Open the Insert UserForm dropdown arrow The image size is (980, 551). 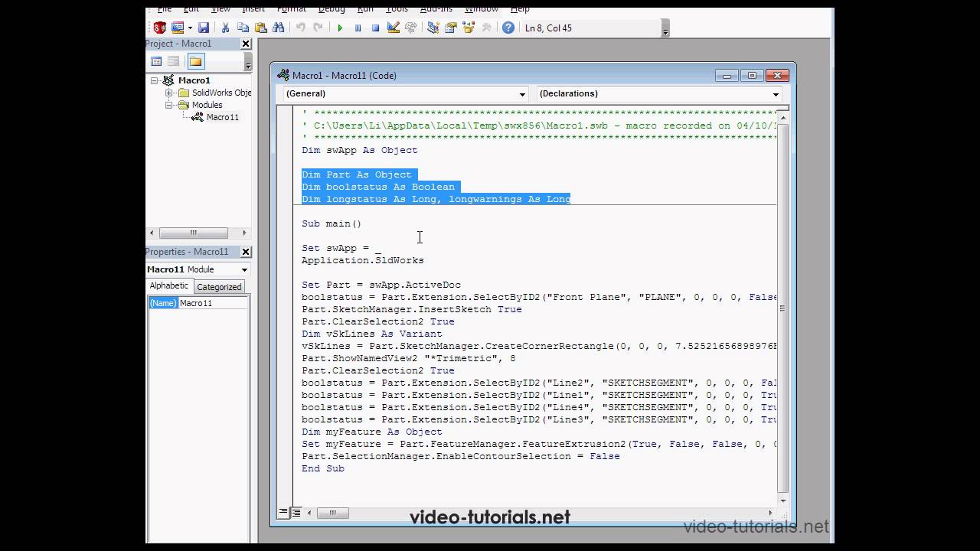[x=190, y=28]
